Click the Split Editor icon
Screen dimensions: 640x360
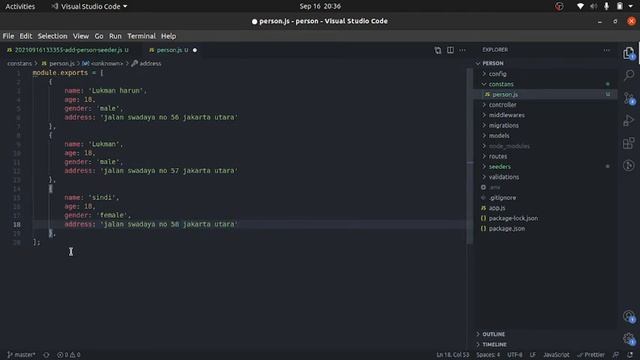450,50
